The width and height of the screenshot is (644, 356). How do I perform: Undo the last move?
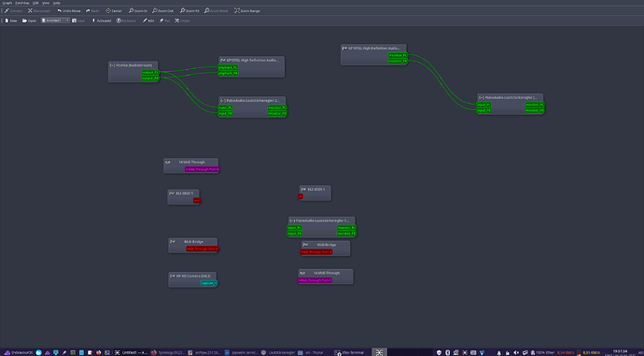[x=68, y=10]
